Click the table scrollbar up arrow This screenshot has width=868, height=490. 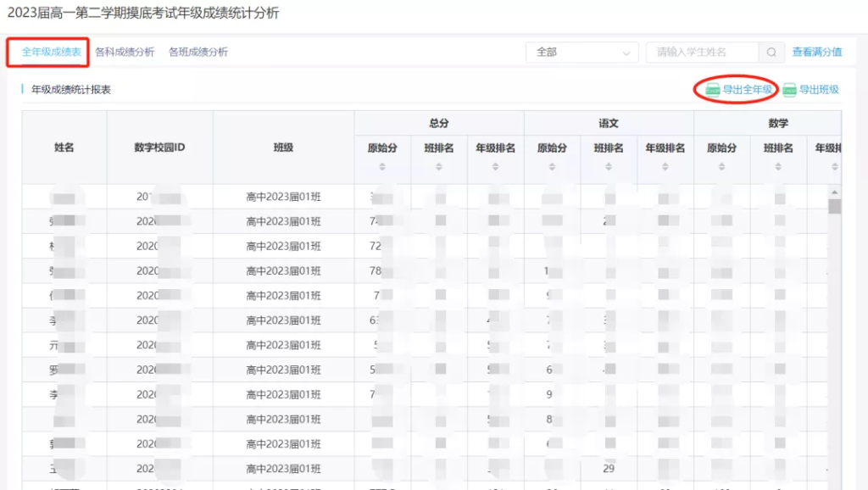[x=834, y=192]
